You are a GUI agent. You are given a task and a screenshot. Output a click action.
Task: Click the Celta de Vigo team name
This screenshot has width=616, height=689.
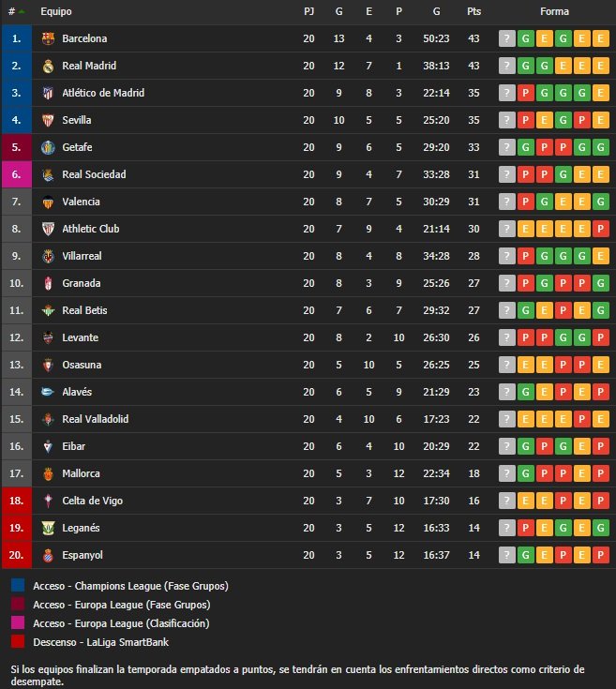coord(92,501)
